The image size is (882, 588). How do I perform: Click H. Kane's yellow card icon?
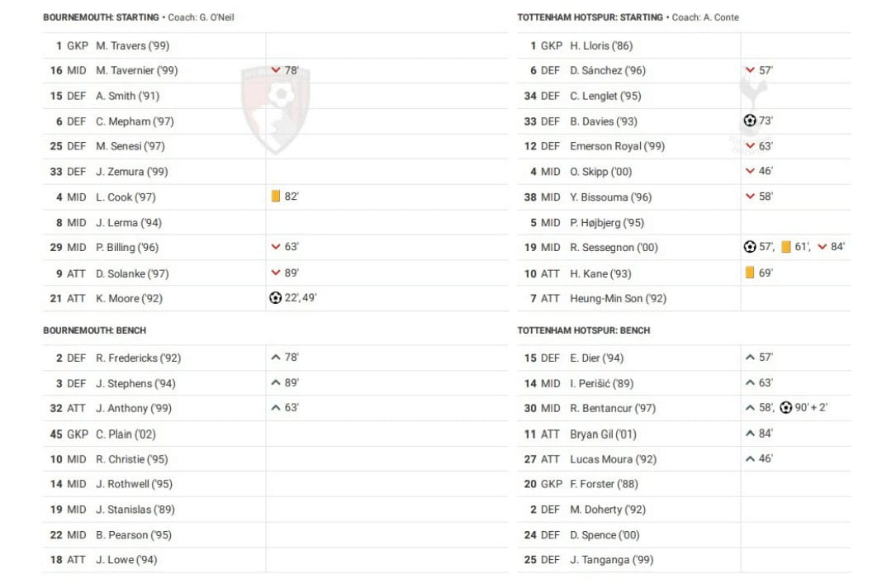point(749,273)
